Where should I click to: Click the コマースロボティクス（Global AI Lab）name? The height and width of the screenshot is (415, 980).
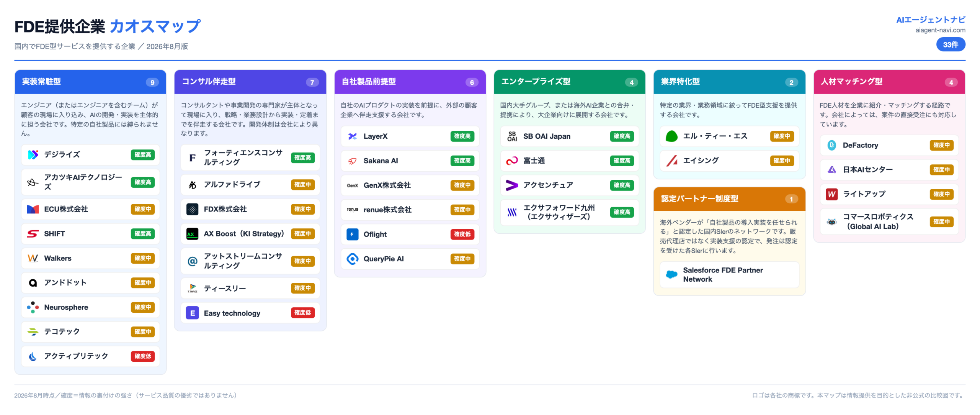(878, 222)
